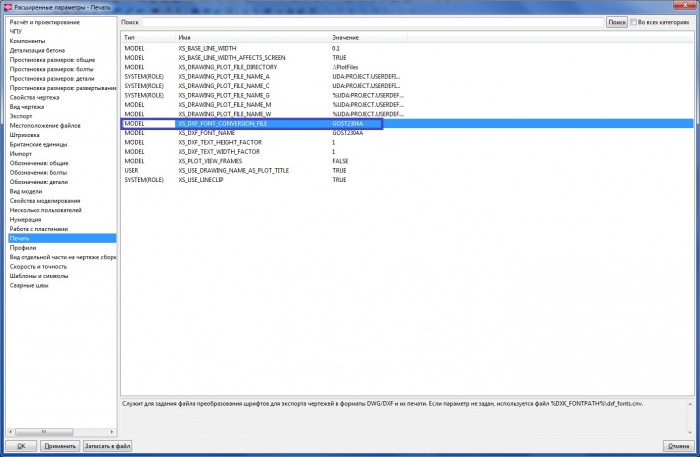The width and height of the screenshot is (700, 457).
Task: Select category 'Скорость и точность'
Action: coord(38,266)
